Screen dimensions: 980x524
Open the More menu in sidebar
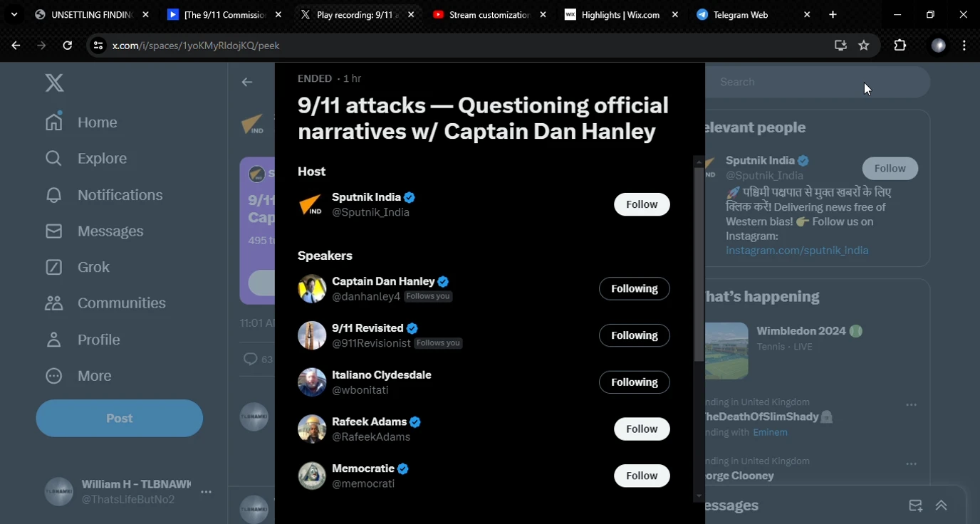[78, 376]
